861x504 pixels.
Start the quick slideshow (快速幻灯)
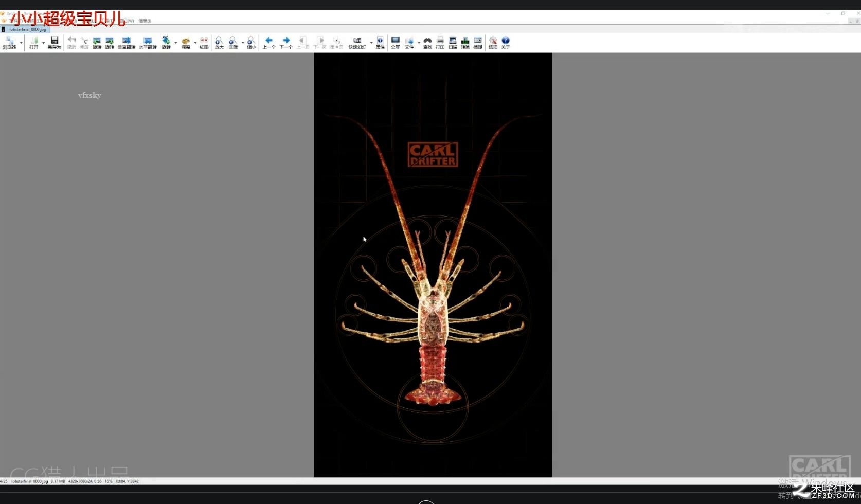point(357,43)
